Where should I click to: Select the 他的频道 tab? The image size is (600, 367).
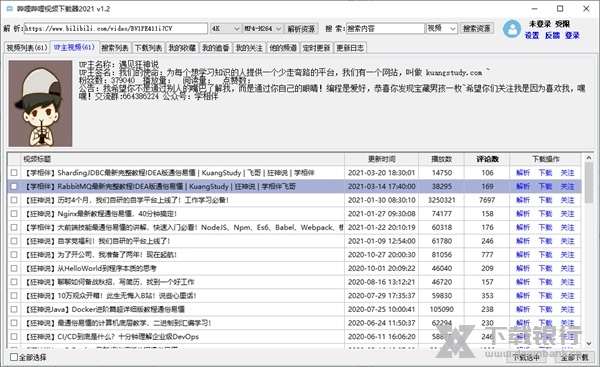click(283, 48)
